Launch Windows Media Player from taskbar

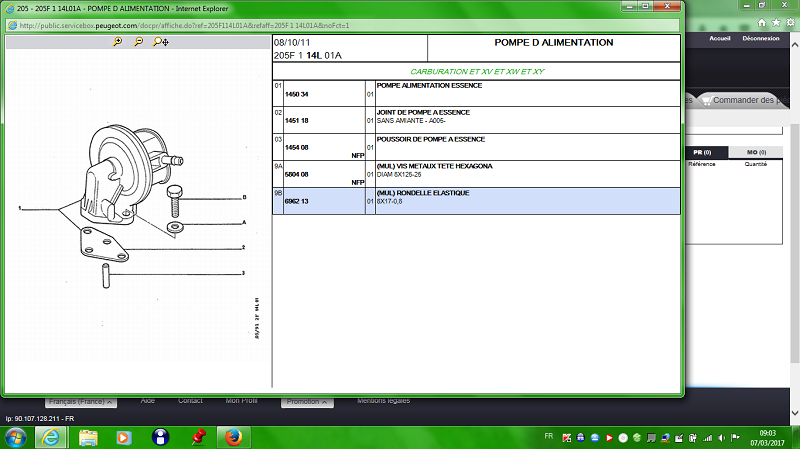click(x=123, y=438)
